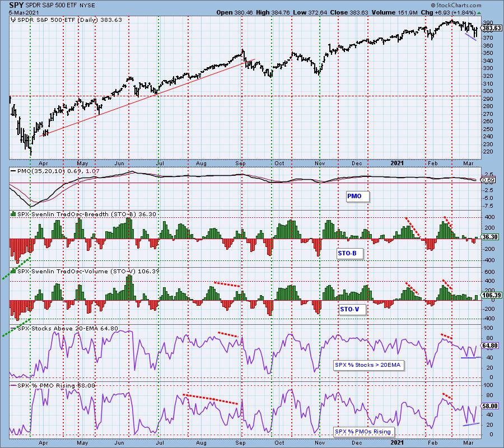Click the boxed STO-V annotation label
The image size is (504, 448).
353,309
